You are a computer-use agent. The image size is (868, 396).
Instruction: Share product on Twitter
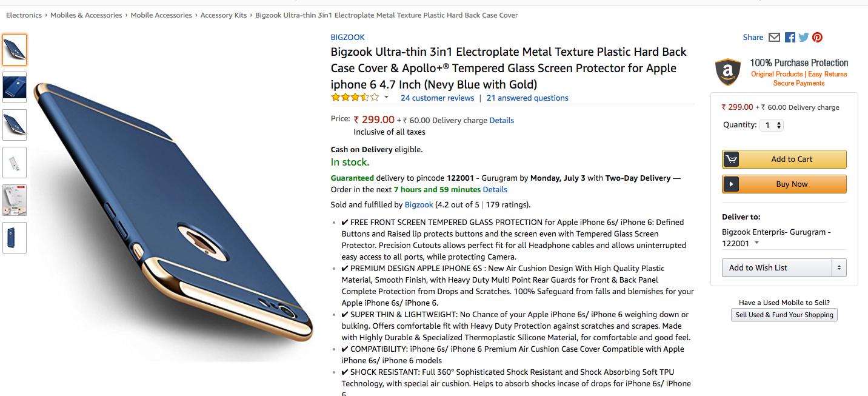click(804, 38)
